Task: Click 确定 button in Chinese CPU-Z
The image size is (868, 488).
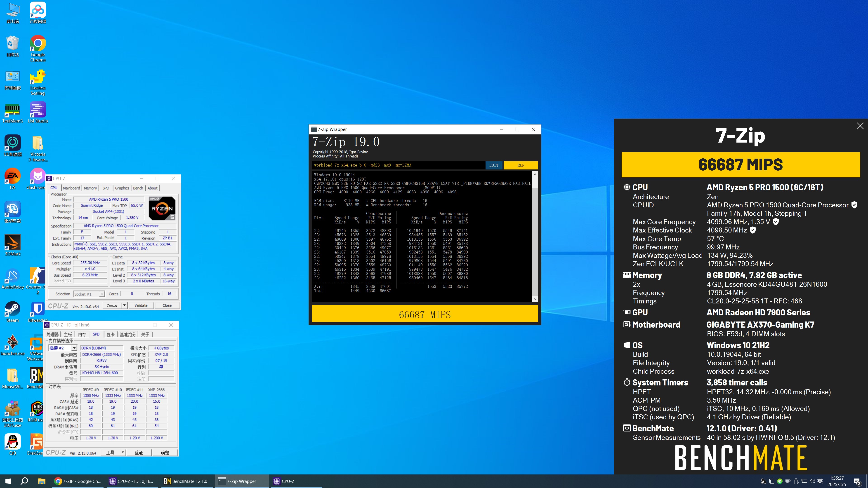Action: [165, 453]
